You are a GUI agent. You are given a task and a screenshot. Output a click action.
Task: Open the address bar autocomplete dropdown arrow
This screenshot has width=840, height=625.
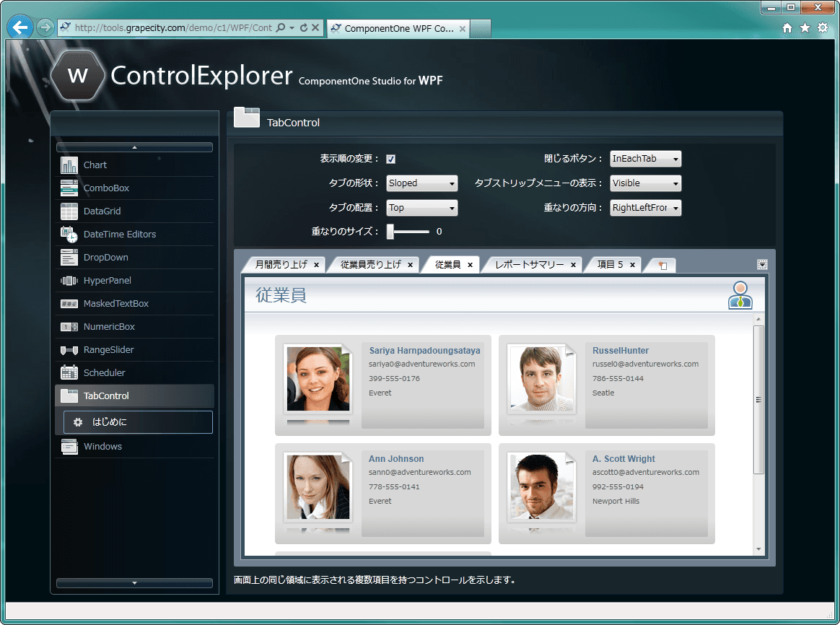[292, 28]
